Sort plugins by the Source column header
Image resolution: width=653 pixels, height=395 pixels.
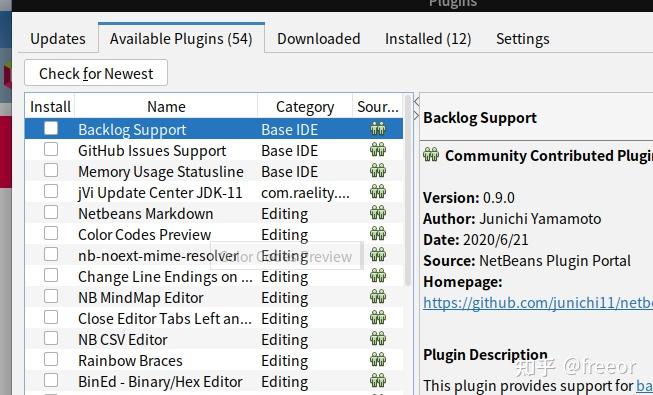(378, 107)
